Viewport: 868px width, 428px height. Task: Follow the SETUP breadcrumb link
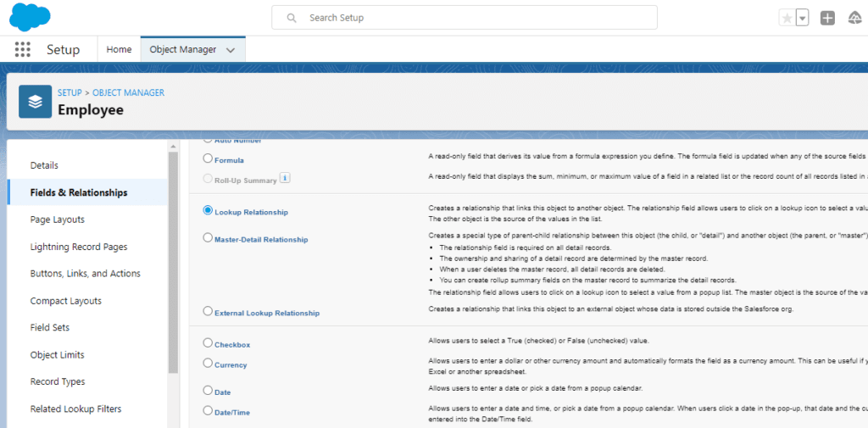pos(70,92)
